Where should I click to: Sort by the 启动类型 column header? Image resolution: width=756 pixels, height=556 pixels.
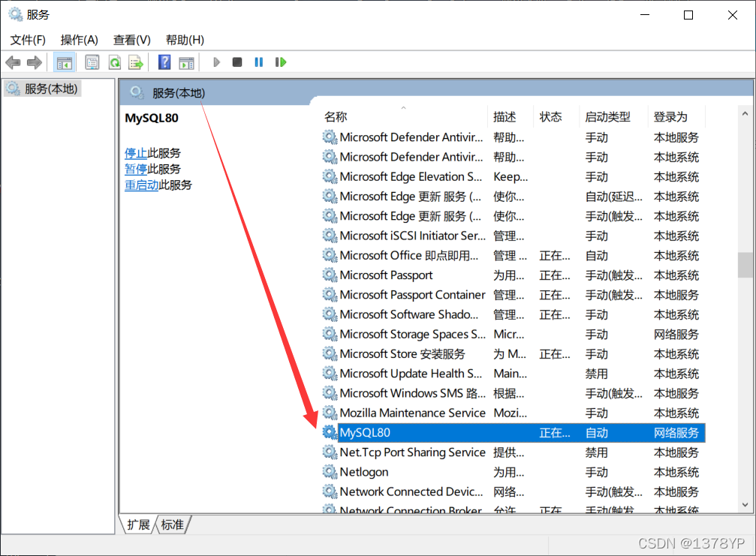pyautogui.click(x=613, y=116)
